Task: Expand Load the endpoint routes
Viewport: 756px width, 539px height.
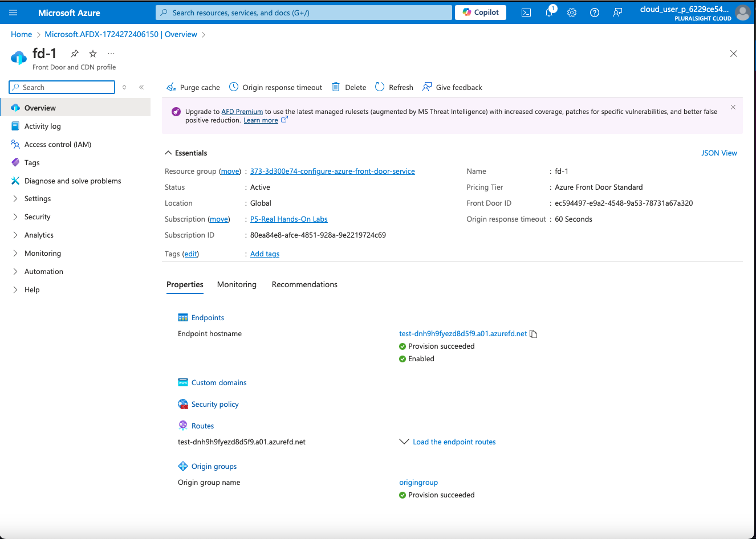Action: click(x=448, y=442)
